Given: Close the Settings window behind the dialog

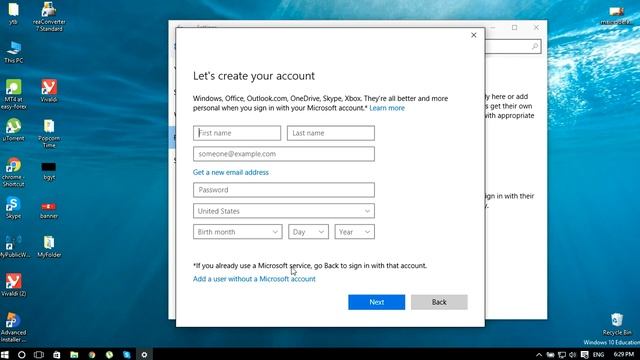Looking at the screenshot, I should [x=536, y=27].
